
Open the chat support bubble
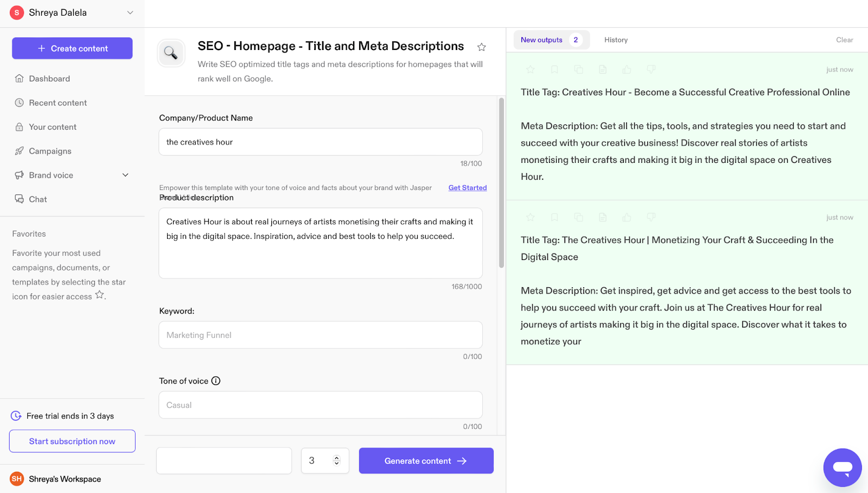(843, 467)
